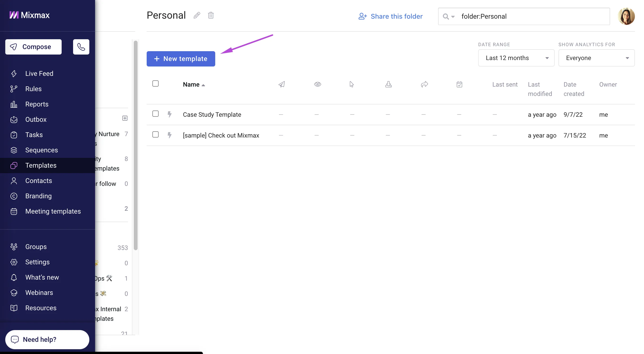Go to Branding
This screenshot has width=644, height=354.
coord(38,196)
